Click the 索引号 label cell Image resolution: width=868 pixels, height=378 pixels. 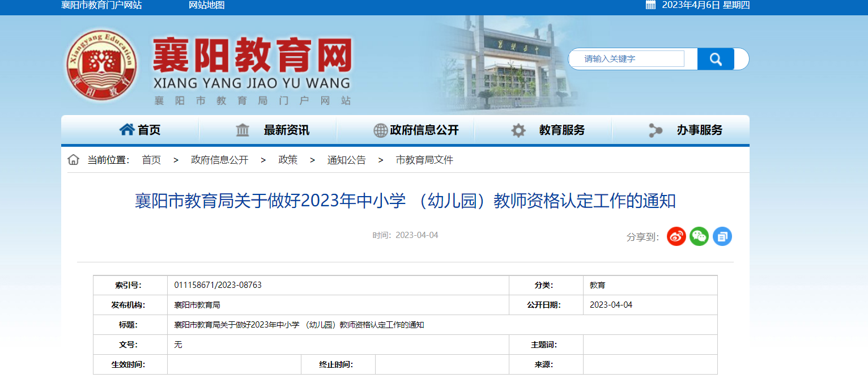(130, 285)
